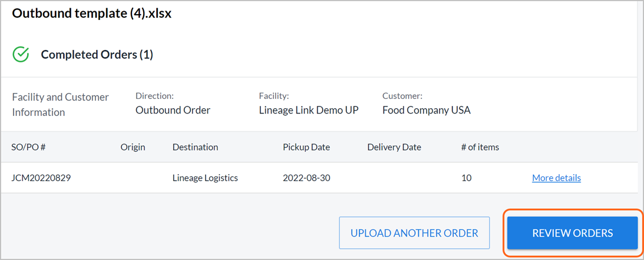This screenshot has height=260, width=644.
Task: Click the Destination column header
Action: point(195,147)
